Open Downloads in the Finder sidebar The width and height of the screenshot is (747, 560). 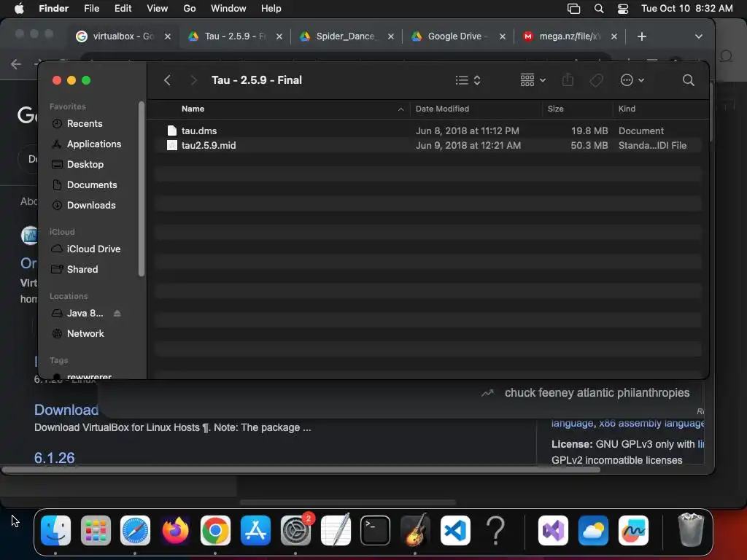tap(91, 205)
